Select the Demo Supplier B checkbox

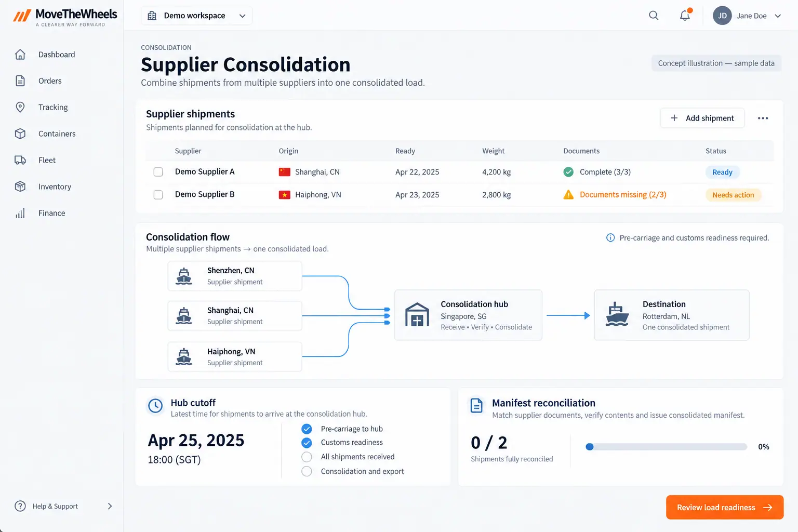point(158,195)
